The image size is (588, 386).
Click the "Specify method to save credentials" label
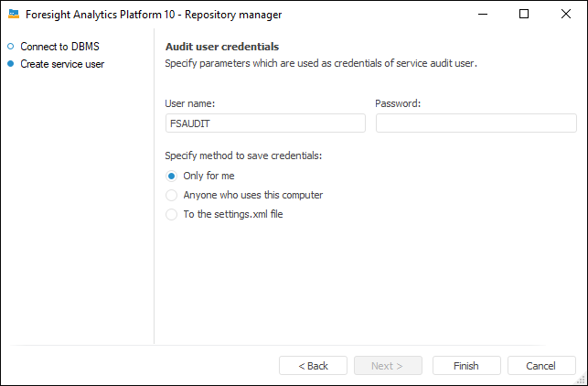[x=243, y=155]
